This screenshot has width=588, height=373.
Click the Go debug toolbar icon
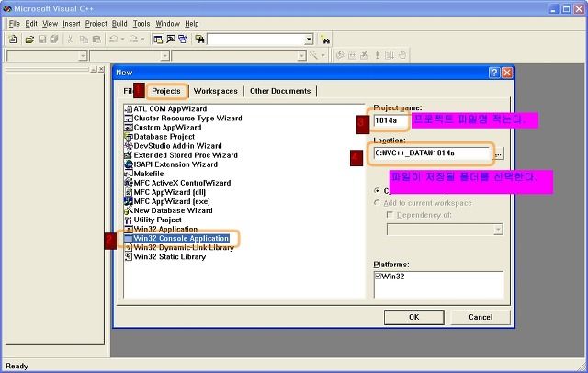[x=390, y=56]
